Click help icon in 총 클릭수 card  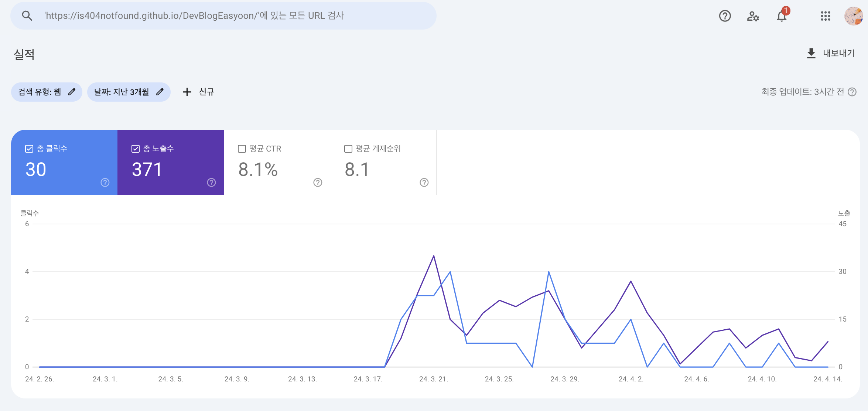point(105,183)
